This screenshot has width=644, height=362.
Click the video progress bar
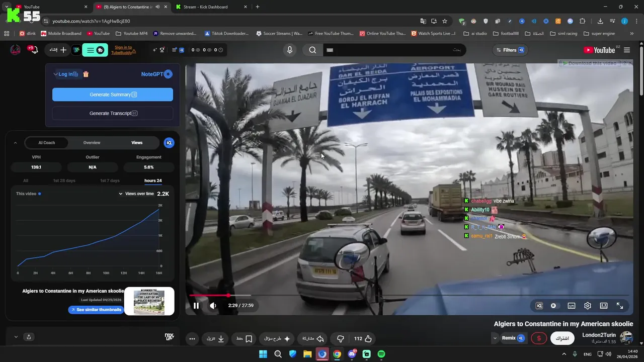pos(409,296)
